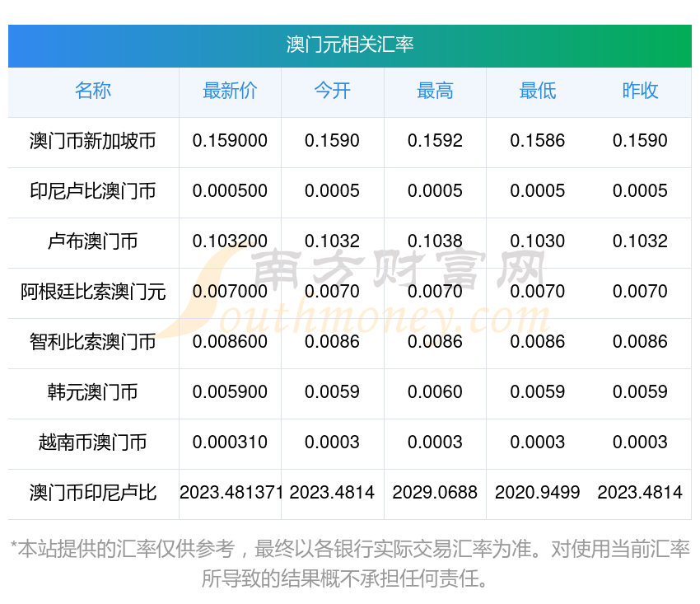Click latest price 0.000310

tap(230, 442)
